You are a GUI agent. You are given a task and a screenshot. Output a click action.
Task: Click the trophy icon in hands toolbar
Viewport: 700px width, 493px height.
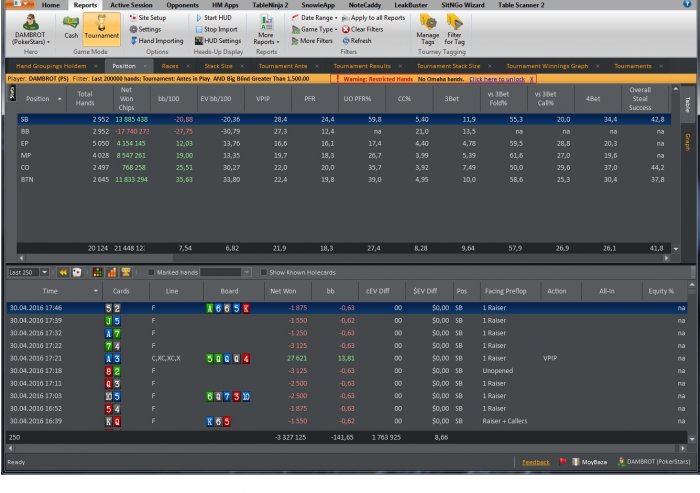(x=126, y=272)
